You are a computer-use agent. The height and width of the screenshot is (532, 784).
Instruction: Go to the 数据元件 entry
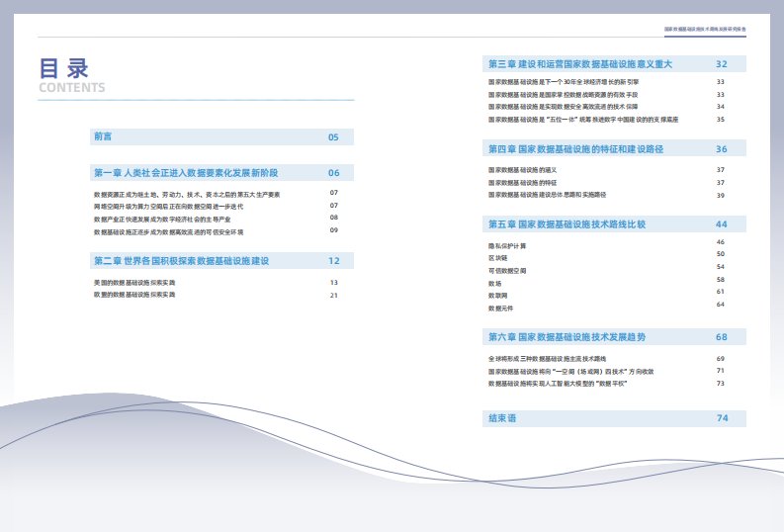coord(501,308)
